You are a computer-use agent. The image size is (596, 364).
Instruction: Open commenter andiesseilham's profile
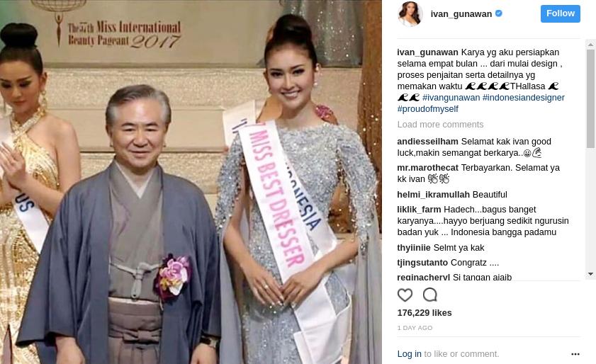coord(427,142)
